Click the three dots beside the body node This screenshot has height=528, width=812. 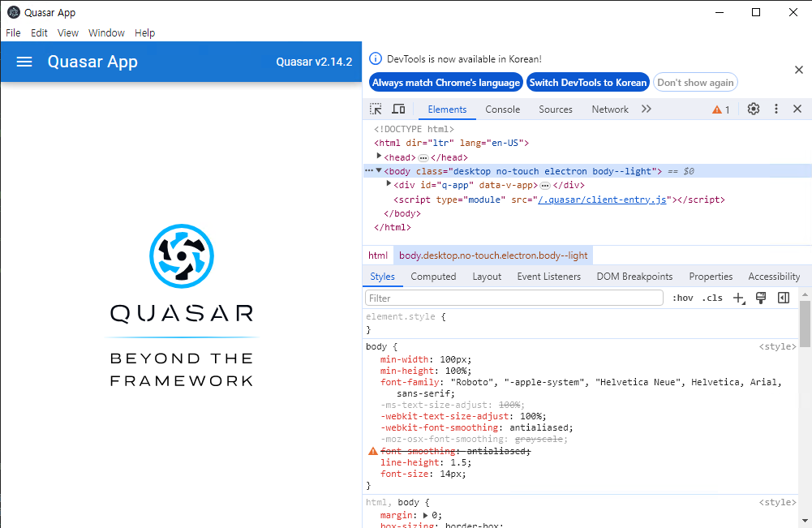coord(369,170)
